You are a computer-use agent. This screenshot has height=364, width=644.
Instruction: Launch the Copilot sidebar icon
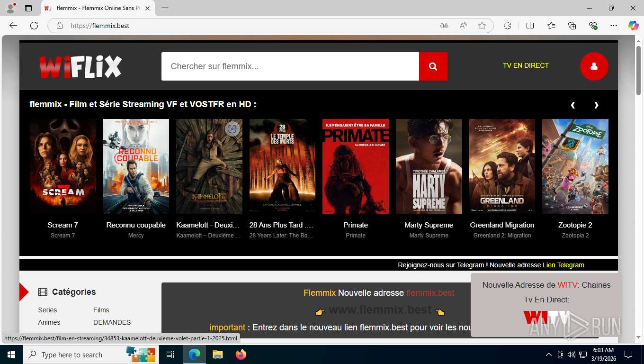(634, 26)
